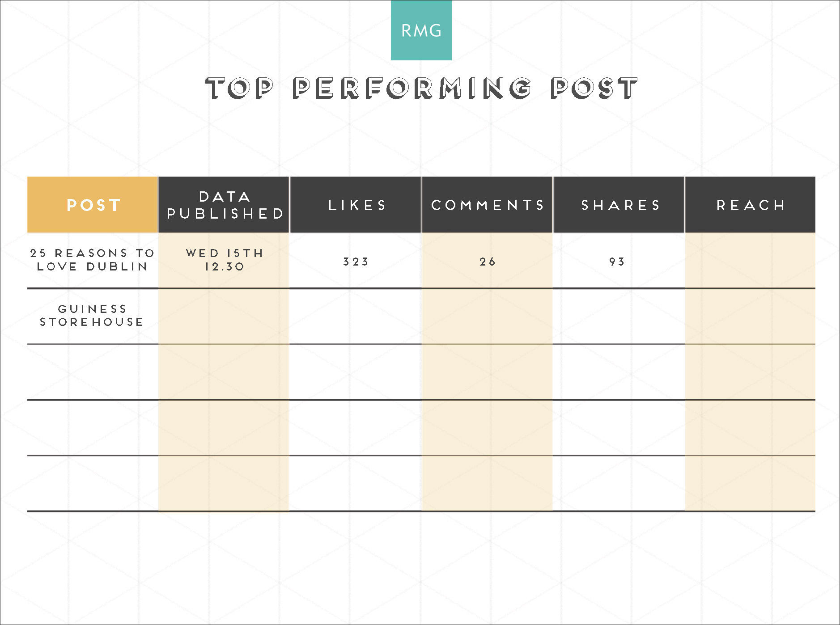Select the Top Performing Post title
Image resolution: width=840 pixels, height=625 pixels.
(x=421, y=88)
